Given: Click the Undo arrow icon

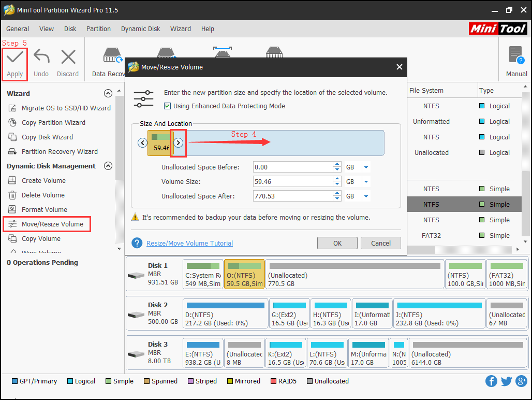Looking at the screenshot, I should (42, 57).
